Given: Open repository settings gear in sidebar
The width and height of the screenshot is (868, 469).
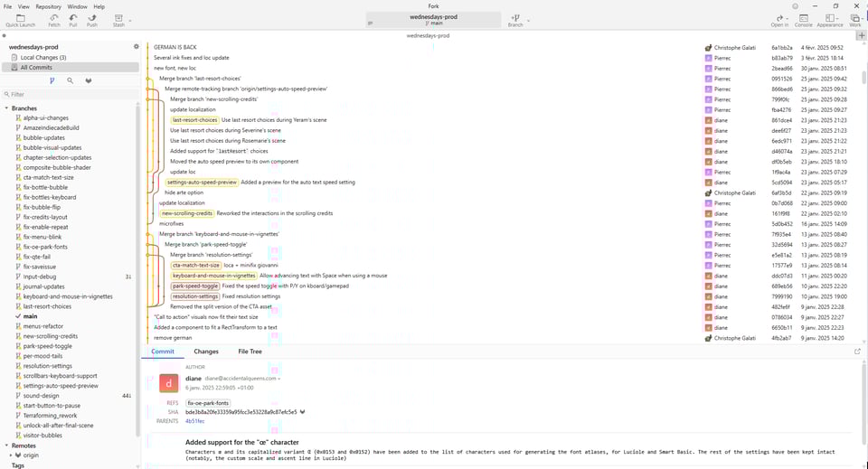Looking at the screenshot, I should point(137,46).
